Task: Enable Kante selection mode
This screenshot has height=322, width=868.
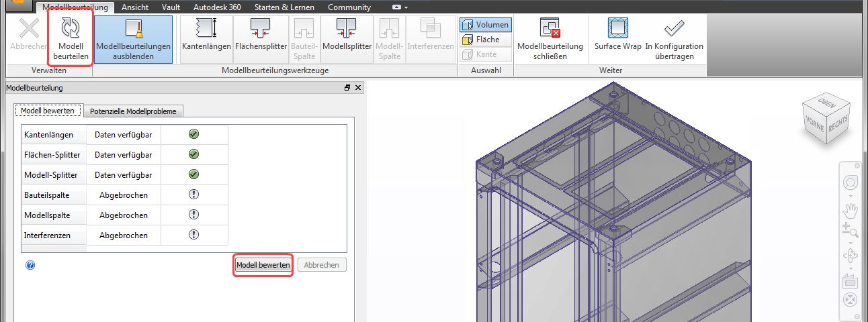Action: 485,54
